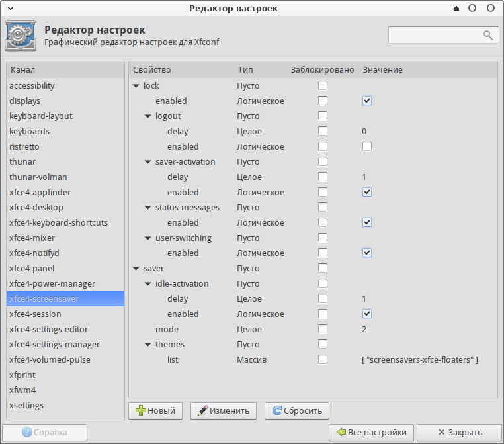Select the ristretto channel
Screen dimensions: 504x444
[65, 147]
